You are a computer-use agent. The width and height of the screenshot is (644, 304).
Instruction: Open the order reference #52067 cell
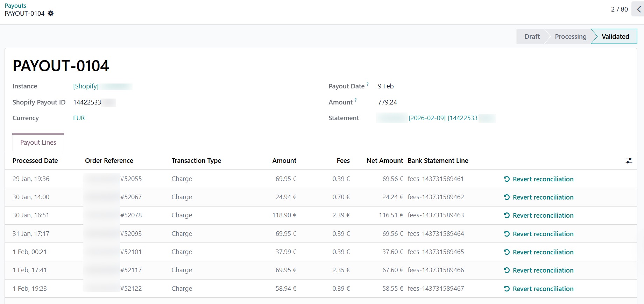coord(131,197)
